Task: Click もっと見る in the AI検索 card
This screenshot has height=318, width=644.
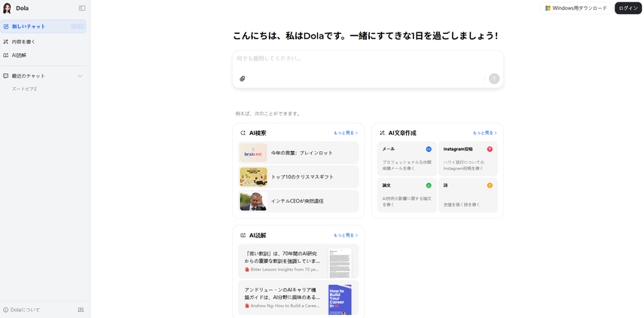Action: (x=346, y=133)
